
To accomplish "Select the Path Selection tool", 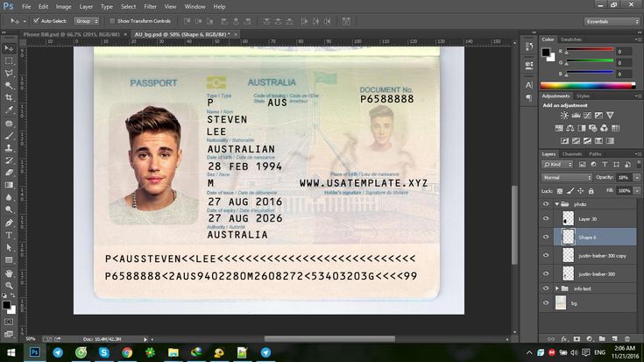I will click(9, 248).
